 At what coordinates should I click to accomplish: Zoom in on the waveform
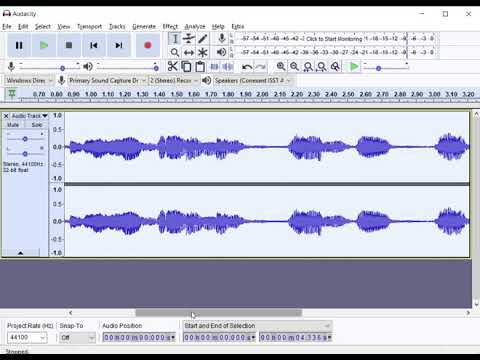281,67
